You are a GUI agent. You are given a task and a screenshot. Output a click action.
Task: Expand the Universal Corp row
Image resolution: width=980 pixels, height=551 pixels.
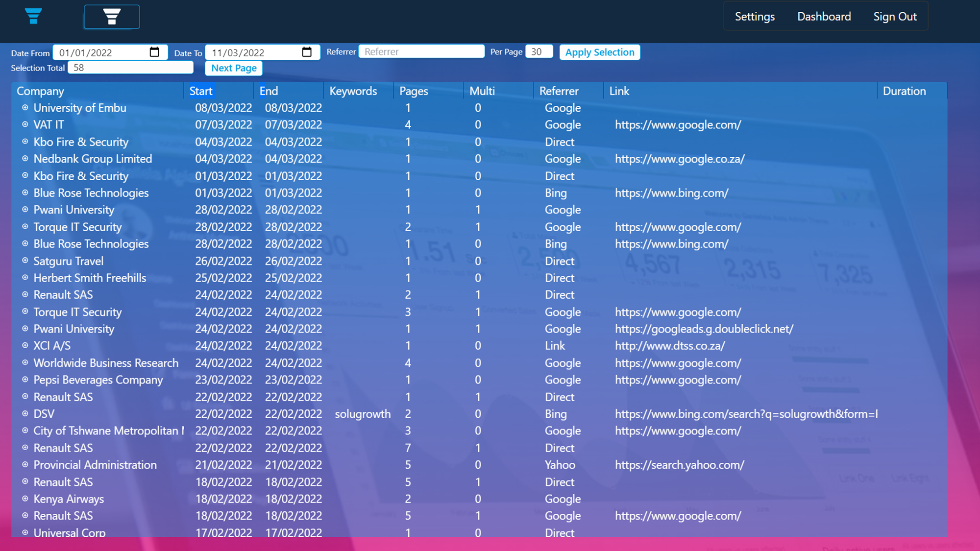coord(25,532)
